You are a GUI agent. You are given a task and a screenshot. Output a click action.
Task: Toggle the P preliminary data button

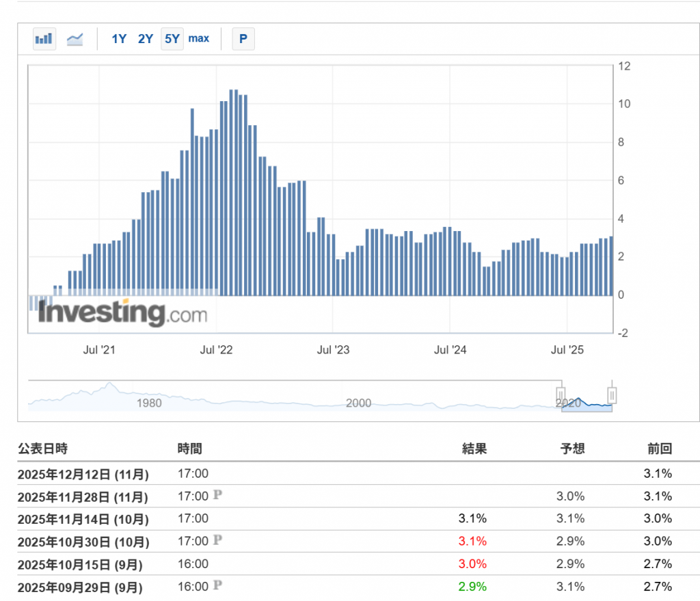click(x=243, y=39)
